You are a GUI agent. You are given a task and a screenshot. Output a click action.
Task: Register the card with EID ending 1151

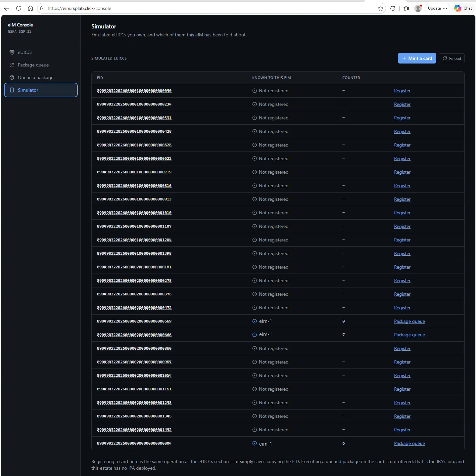(x=402, y=389)
